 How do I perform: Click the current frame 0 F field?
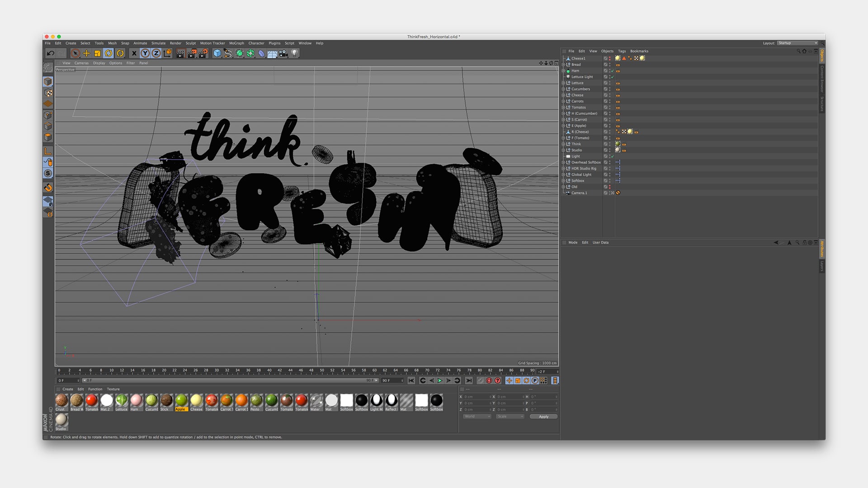coord(68,380)
